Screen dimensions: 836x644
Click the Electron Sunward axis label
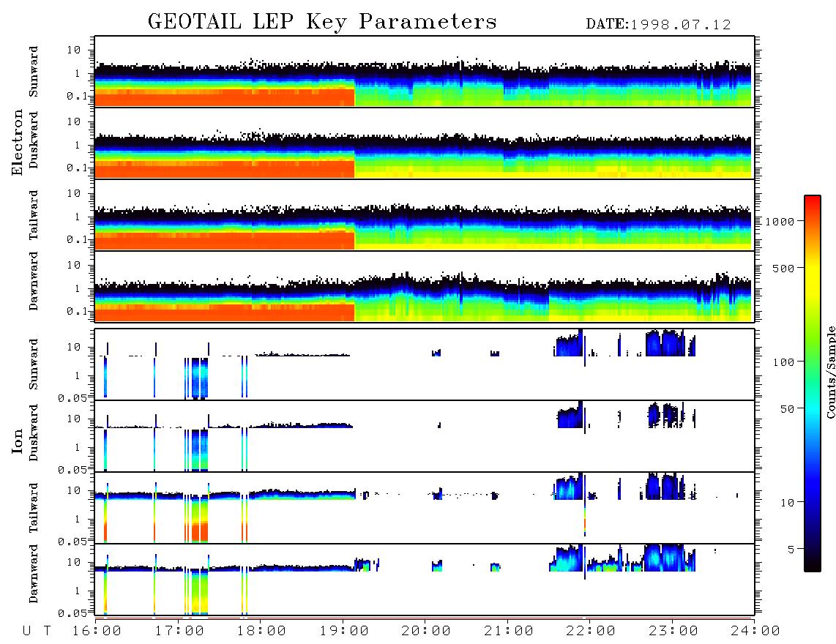tap(34, 72)
